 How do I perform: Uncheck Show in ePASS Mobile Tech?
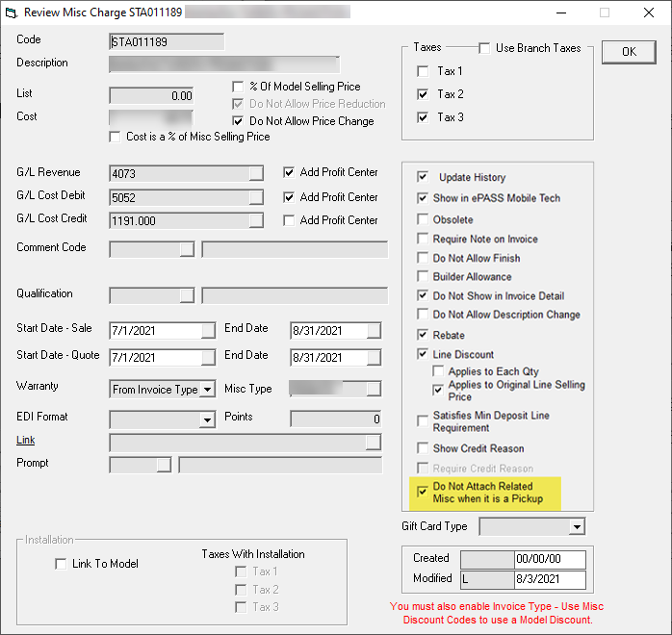pyautogui.click(x=423, y=198)
